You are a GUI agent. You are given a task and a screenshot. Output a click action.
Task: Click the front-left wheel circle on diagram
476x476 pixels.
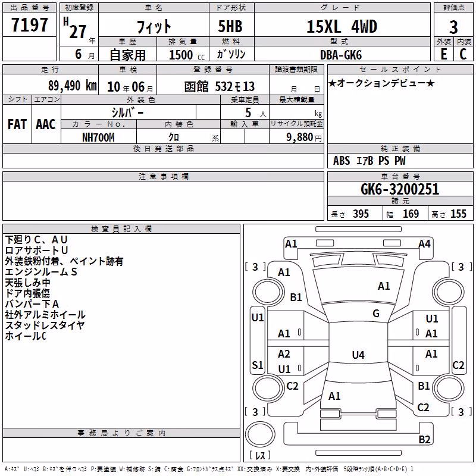point(268,292)
